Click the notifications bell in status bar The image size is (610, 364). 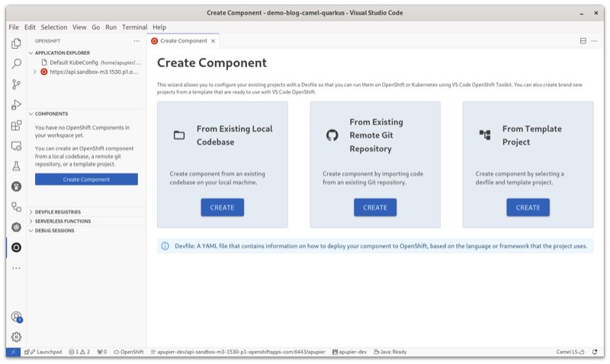pos(595,352)
